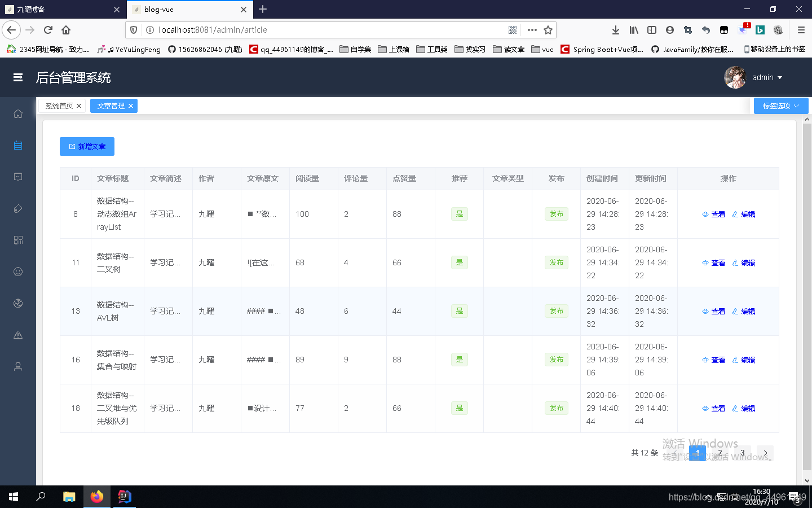Collapse the sidebar with hamburger icon
Image resolution: width=812 pixels, height=508 pixels.
click(18, 77)
